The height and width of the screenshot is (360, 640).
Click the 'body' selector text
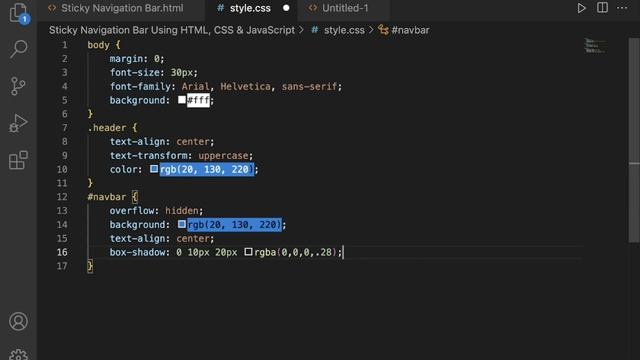click(98, 45)
